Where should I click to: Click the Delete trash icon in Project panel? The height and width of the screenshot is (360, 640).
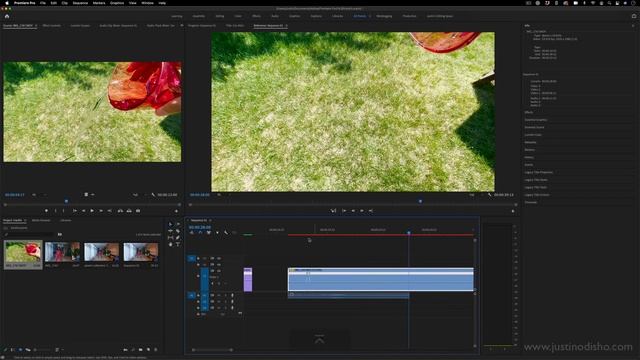(x=156, y=350)
